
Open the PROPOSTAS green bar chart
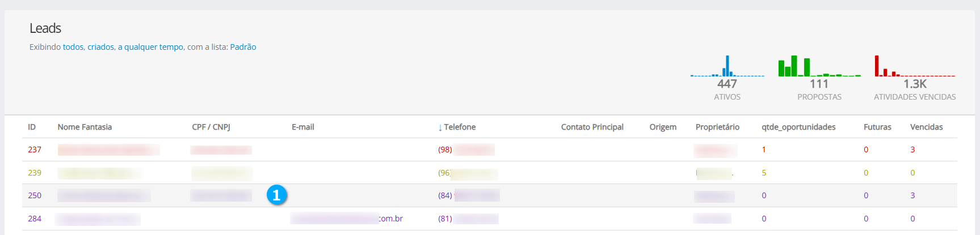coord(819,66)
